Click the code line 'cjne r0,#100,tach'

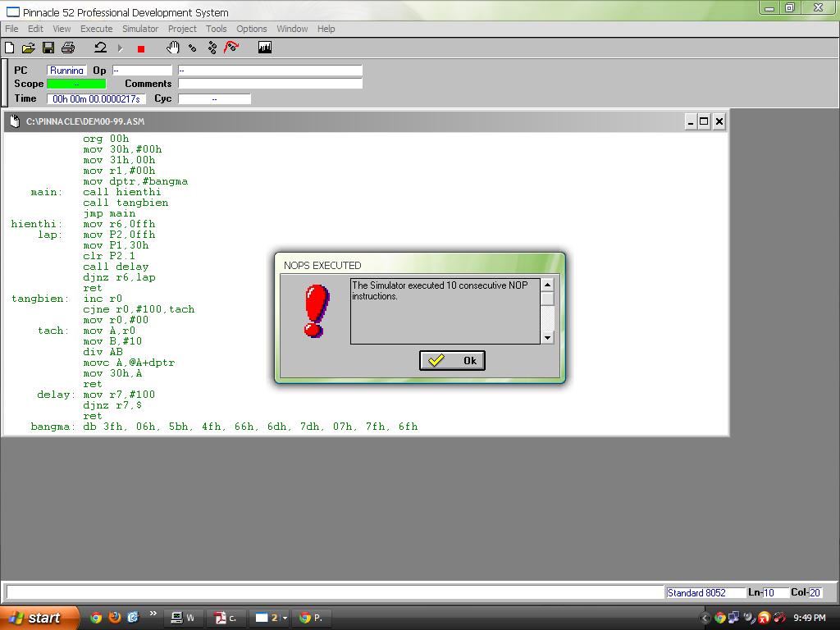[x=139, y=309]
